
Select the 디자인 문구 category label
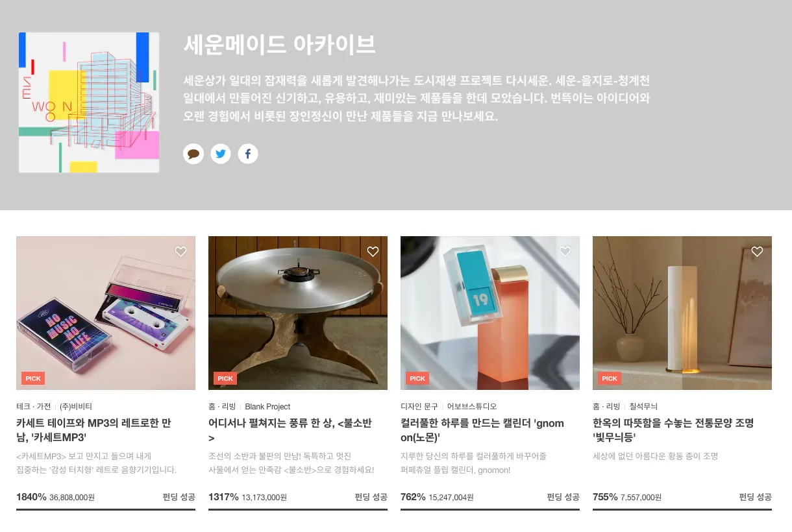click(x=419, y=407)
